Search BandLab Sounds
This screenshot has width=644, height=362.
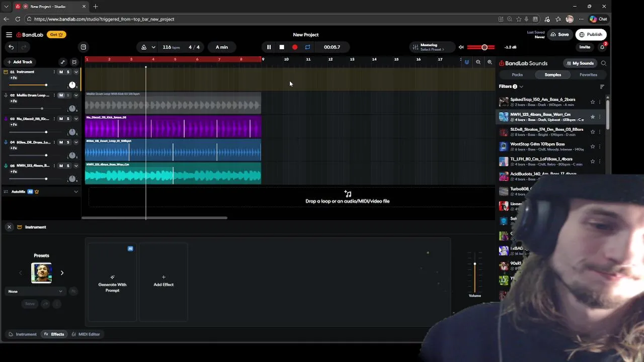[604, 63]
